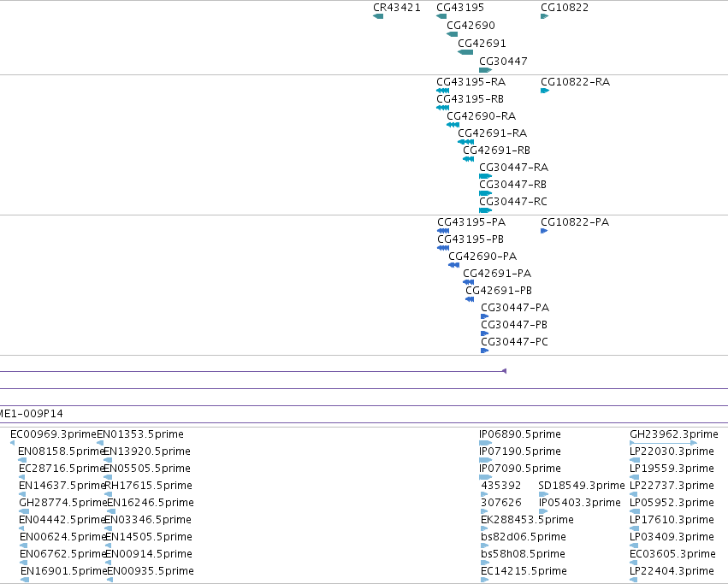Select EST EN01353.5prime

[x=100, y=443]
